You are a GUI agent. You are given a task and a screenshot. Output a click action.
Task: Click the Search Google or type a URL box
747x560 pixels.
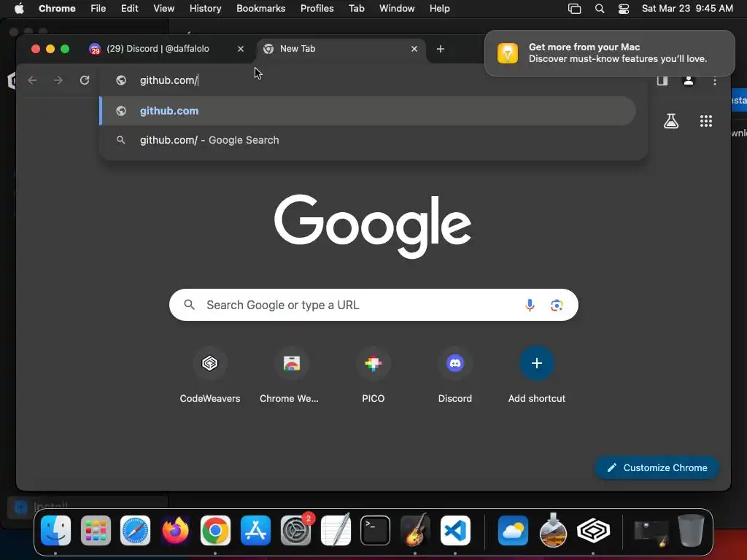pyautogui.click(x=373, y=305)
